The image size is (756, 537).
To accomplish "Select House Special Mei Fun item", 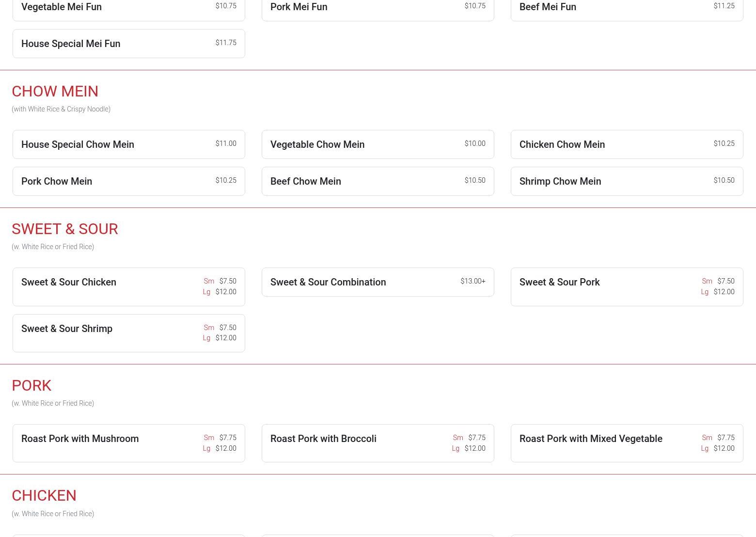I will pyautogui.click(x=128, y=44).
